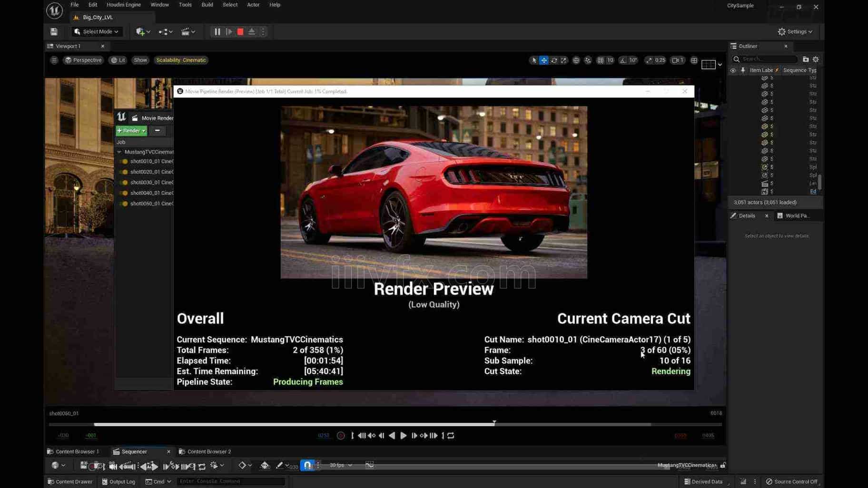Screen dimensions: 868x488
Task: Open play options three-dot menu
Action: click(263, 32)
